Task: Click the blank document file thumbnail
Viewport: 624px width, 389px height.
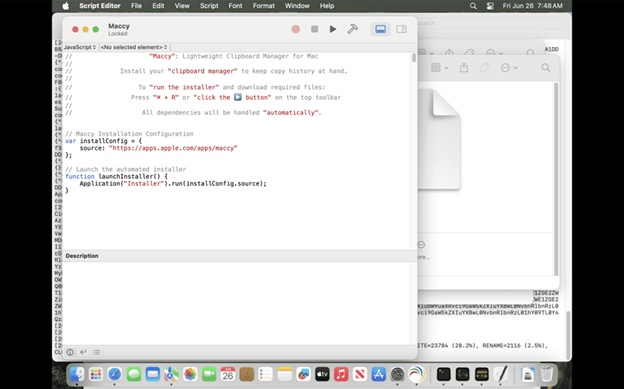Action: pyautogui.click(x=439, y=139)
